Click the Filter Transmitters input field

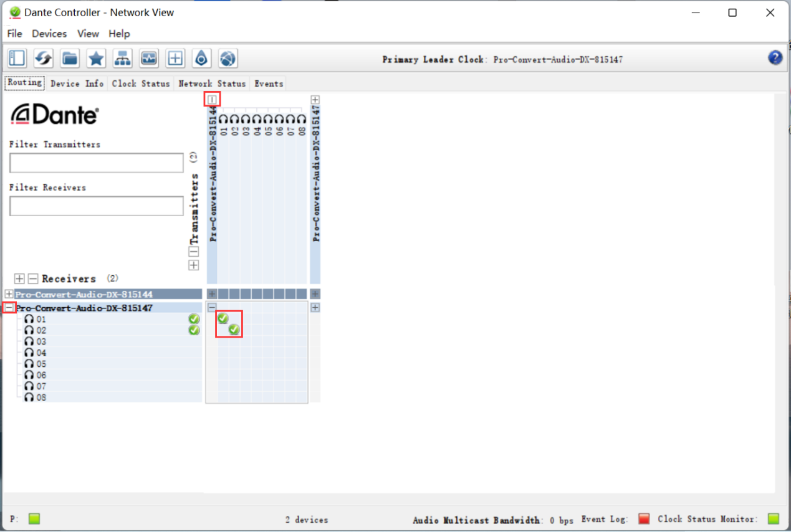97,163
